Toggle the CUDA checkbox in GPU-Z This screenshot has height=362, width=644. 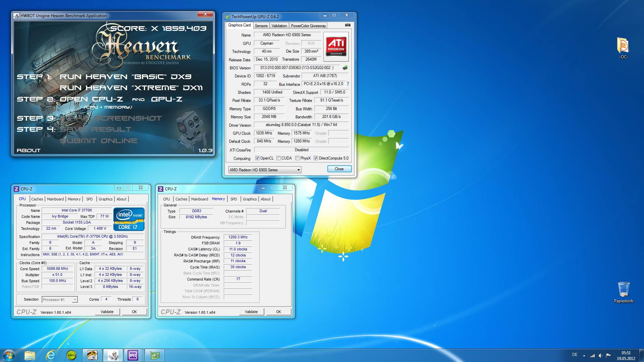point(278,158)
